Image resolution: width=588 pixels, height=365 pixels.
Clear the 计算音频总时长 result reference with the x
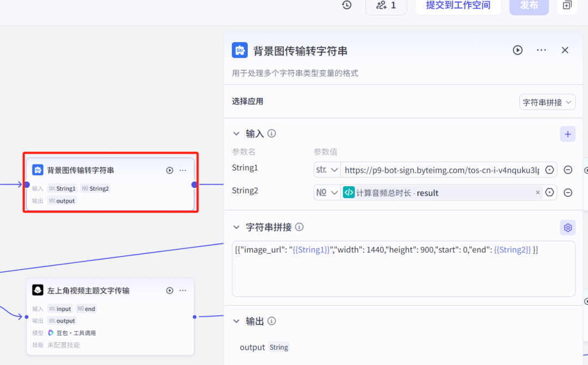tap(538, 192)
